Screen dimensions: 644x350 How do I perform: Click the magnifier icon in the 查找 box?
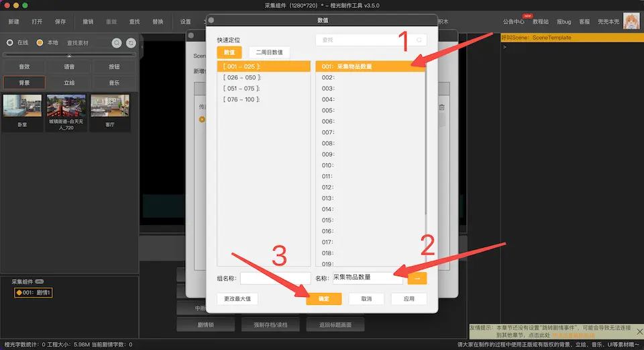click(420, 40)
